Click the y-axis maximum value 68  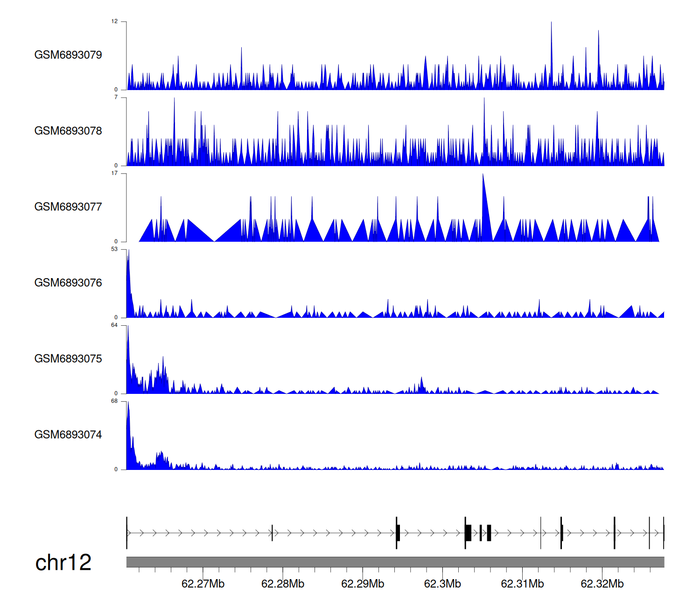tap(114, 401)
